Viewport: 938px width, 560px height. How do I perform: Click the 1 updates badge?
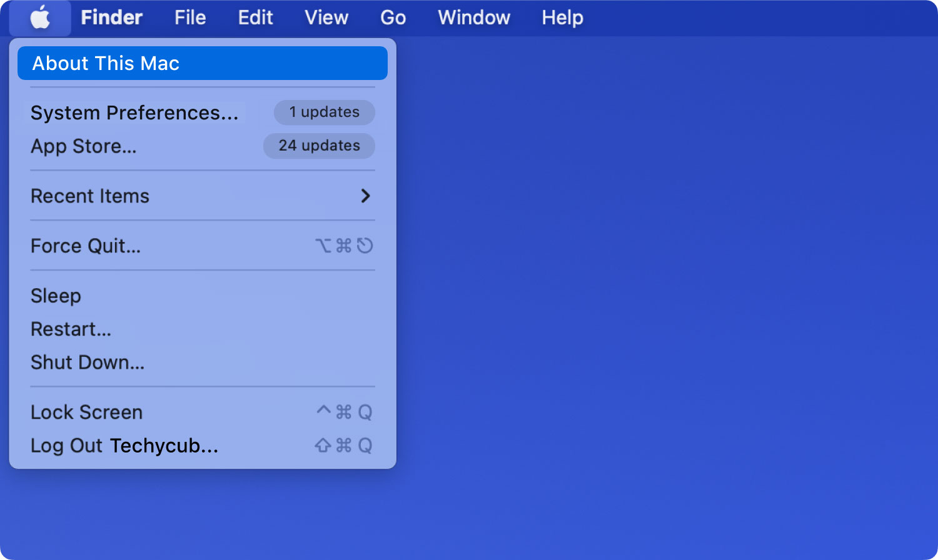(325, 112)
